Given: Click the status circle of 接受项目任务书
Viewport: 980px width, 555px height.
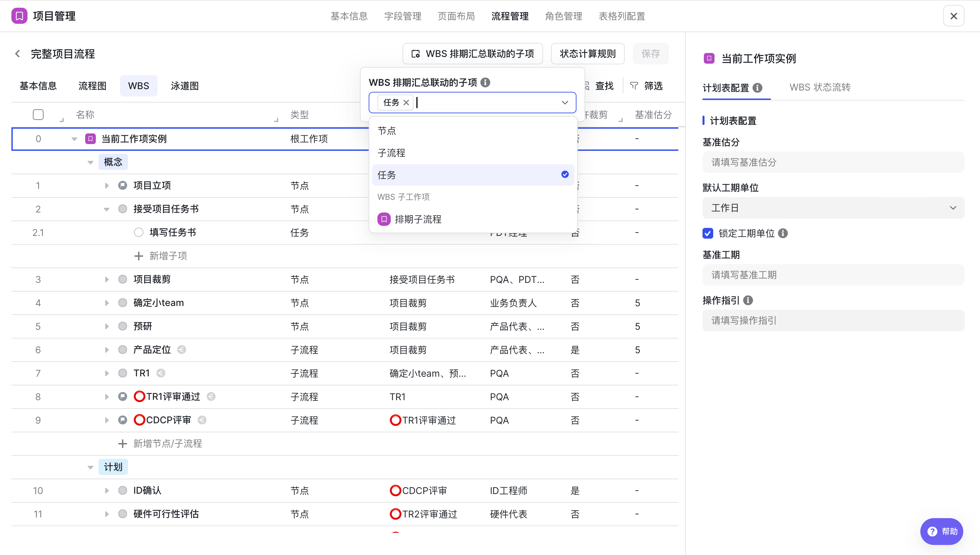Looking at the screenshot, I should click(x=122, y=209).
